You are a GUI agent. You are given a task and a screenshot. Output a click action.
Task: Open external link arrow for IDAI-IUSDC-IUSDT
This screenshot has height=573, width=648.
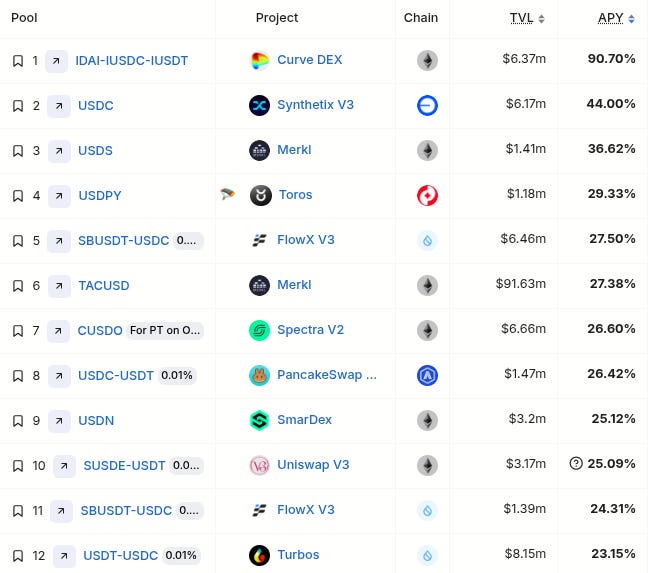(x=56, y=61)
